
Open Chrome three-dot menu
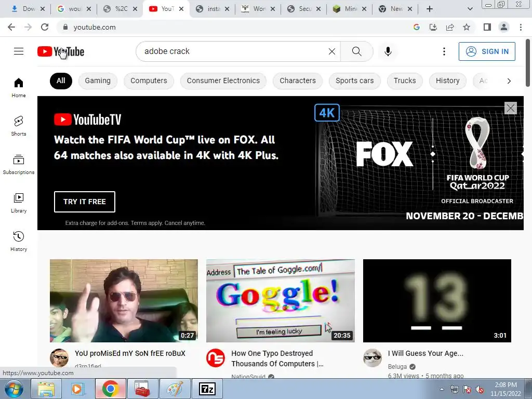pos(521,27)
